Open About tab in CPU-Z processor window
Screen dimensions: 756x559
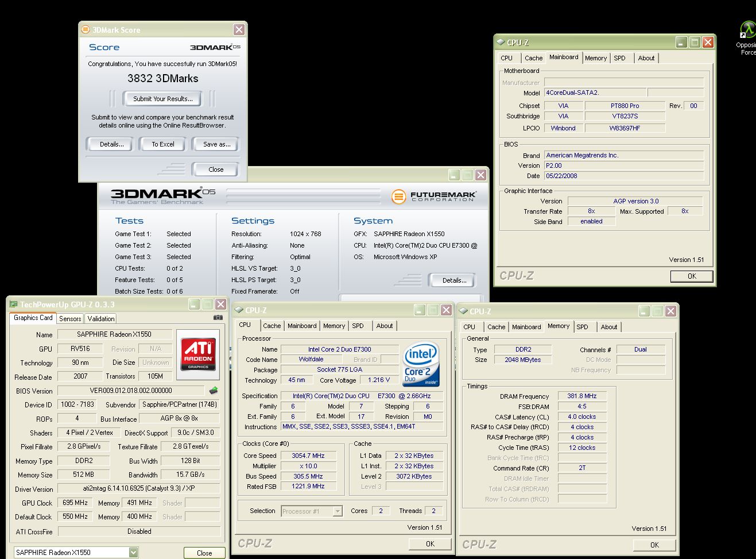[385, 326]
